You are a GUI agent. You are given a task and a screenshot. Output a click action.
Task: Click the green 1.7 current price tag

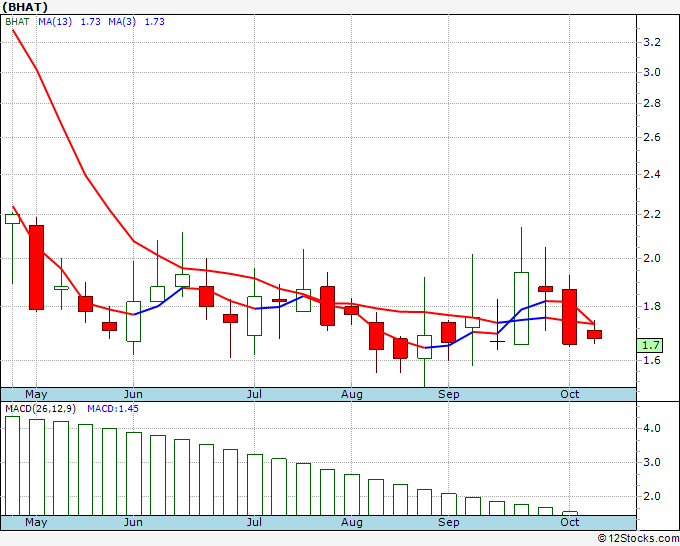point(650,345)
